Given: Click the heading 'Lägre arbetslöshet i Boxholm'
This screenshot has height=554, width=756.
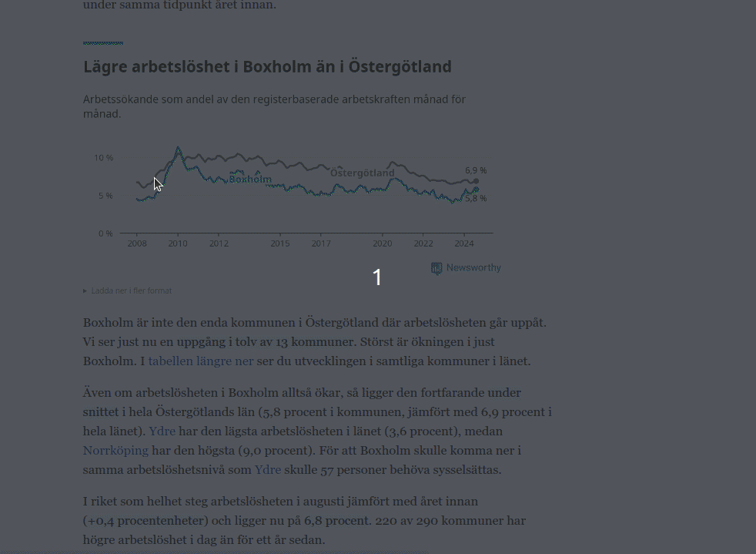Looking at the screenshot, I should pyautogui.click(x=267, y=67).
